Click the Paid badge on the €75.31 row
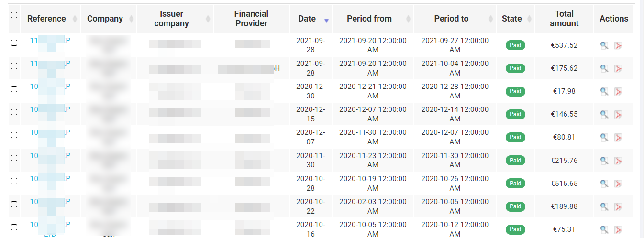The image size is (644, 238). (x=515, y=229)
